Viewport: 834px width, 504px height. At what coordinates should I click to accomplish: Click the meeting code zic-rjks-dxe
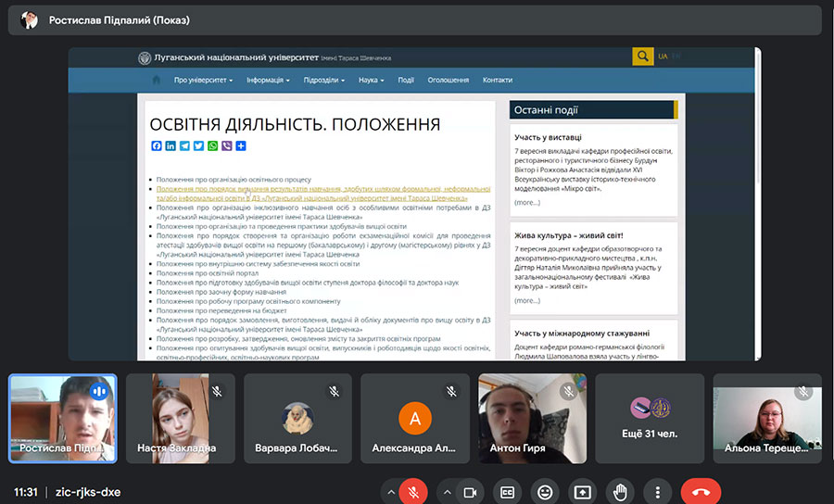(88, 492)
